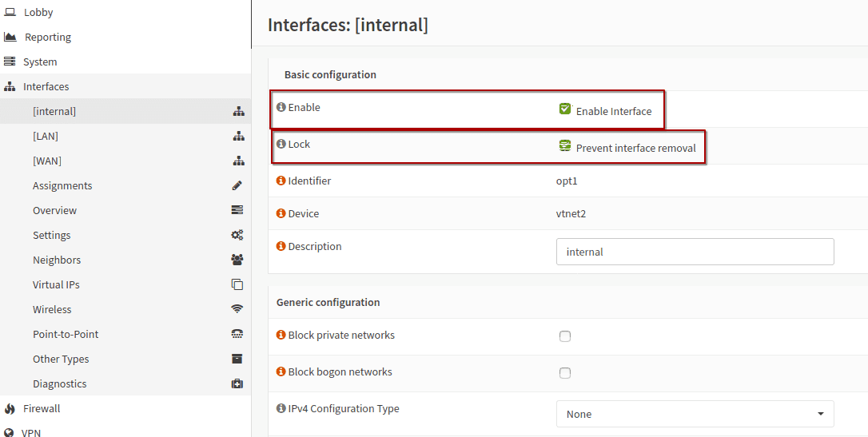Click the gears icon next to Settings
This screenshot has width=868, height=437.
tap(237, 235)
